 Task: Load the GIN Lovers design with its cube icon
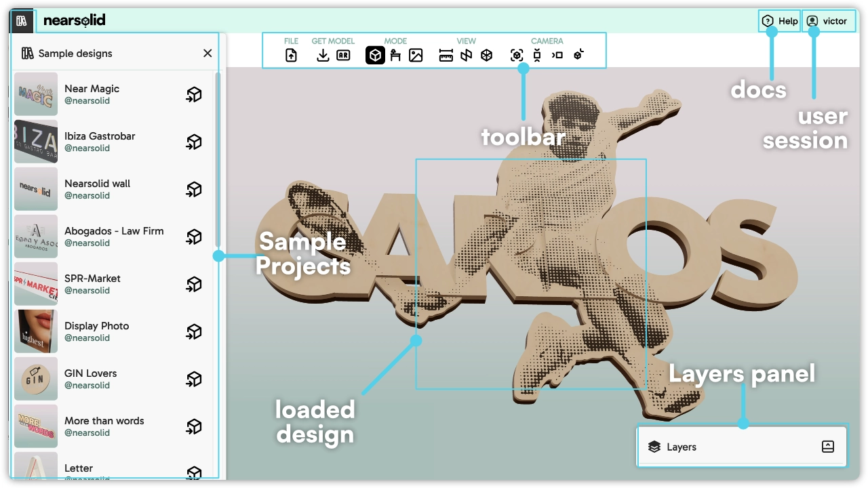point(194,379)
